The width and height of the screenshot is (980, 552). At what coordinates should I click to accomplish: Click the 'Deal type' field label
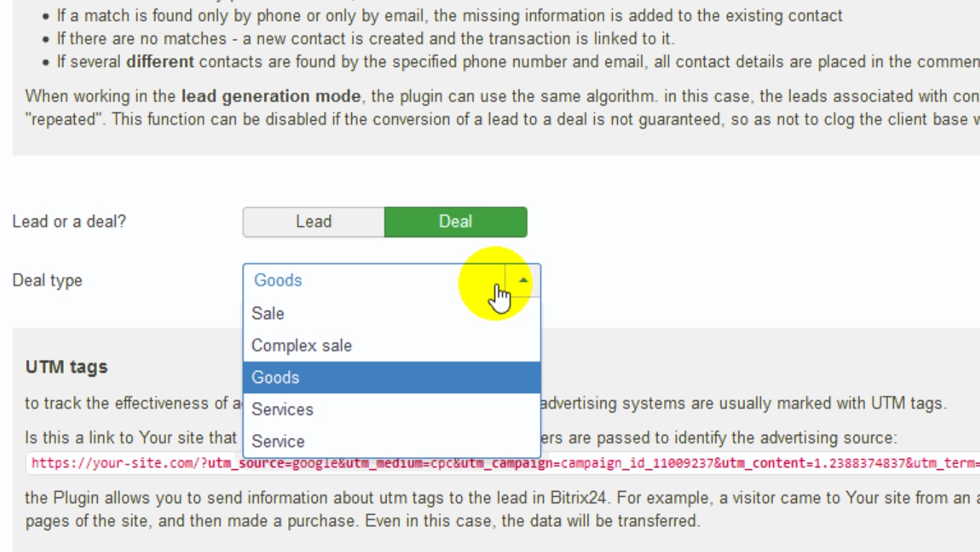47,280
